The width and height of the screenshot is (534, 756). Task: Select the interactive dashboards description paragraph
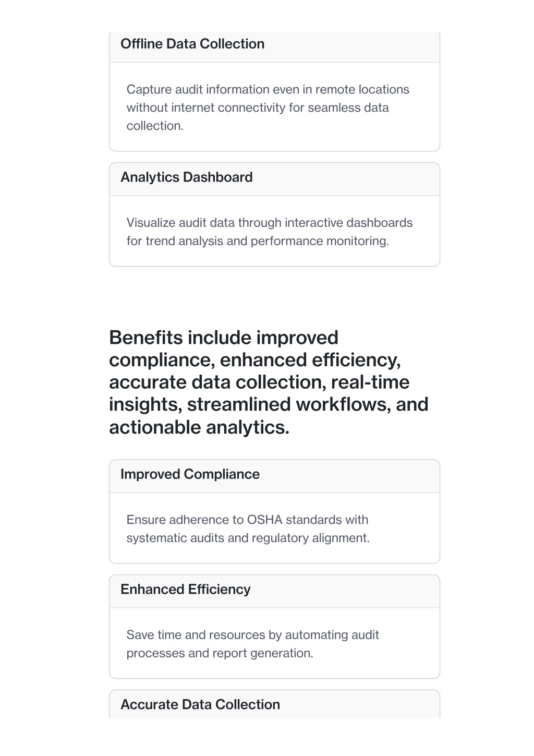[x=270, y=232]
